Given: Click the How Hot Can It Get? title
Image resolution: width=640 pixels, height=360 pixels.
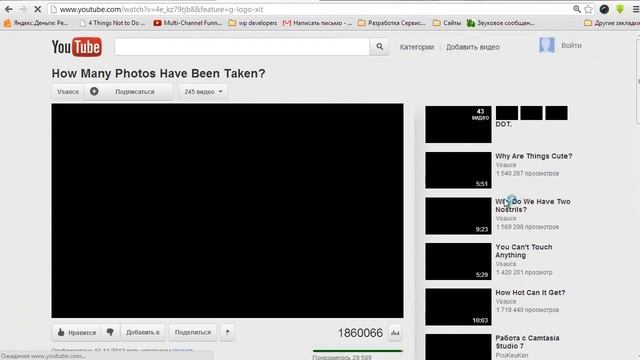Looking at the screenshot, I should [x=530, y=293].
